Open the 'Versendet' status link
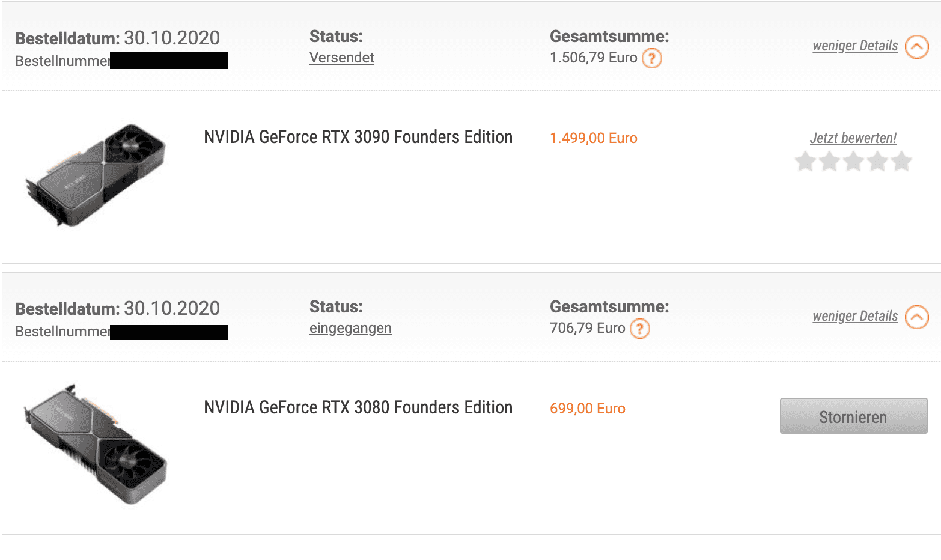 pyautogui.click(x=342, y=58)
